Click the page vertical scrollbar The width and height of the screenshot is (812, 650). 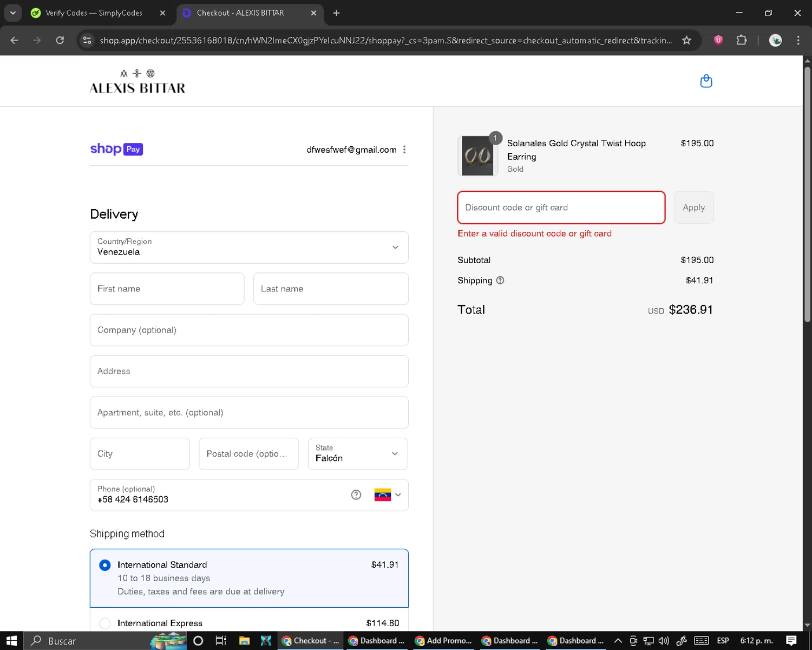(x=807, y=195)
